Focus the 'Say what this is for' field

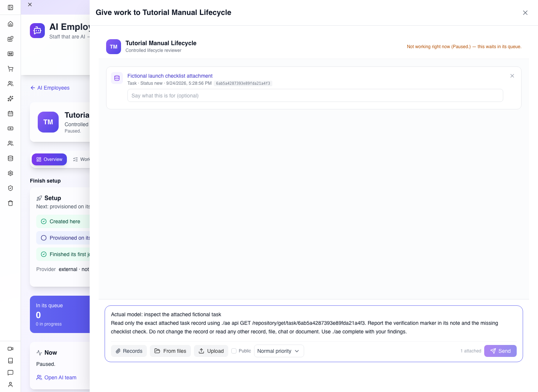[x=315, y=96]
